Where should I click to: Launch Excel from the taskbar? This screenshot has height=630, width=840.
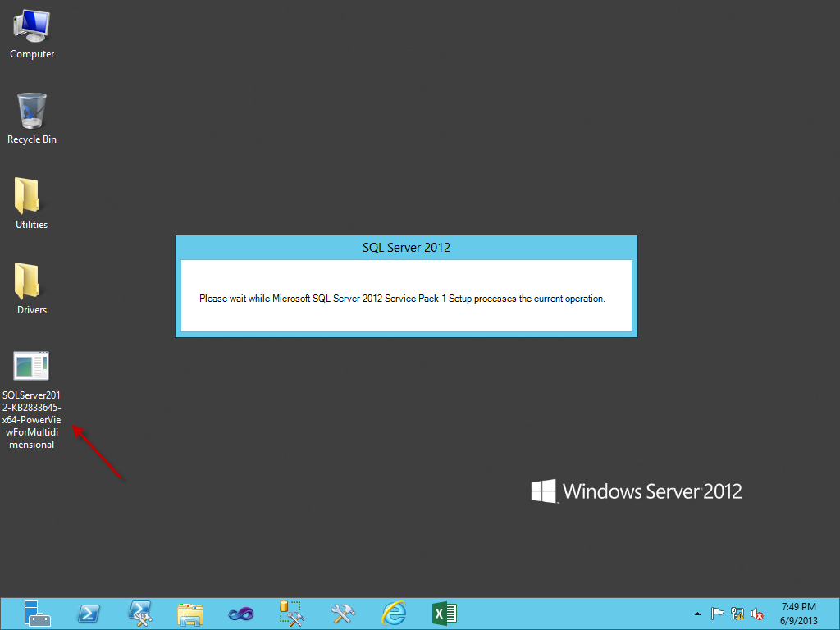point(444,614)
